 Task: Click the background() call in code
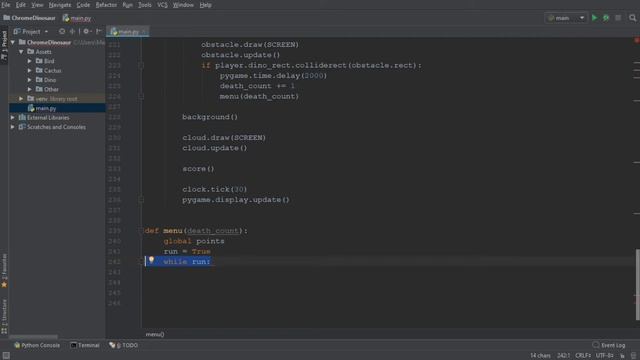(x=210, y=117)
